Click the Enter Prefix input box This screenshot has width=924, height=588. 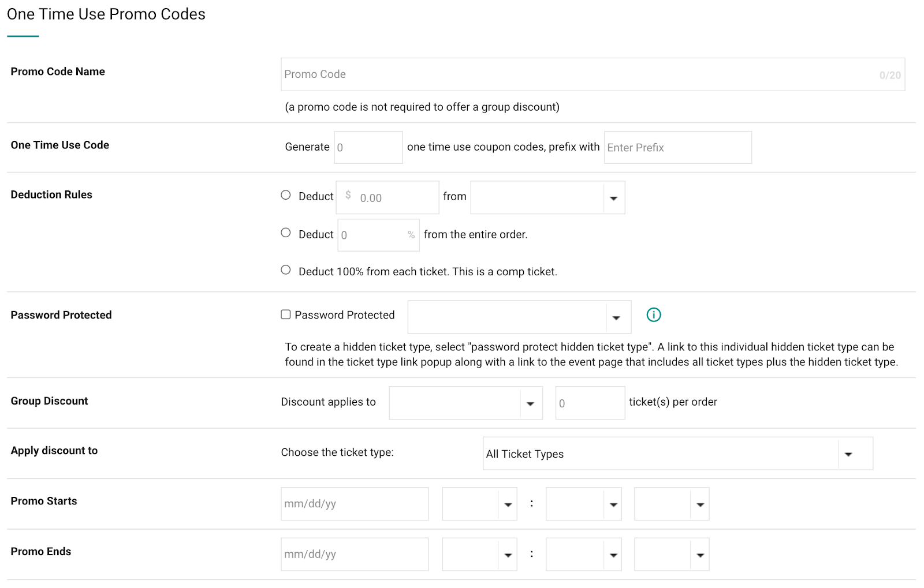click(677, 147)
